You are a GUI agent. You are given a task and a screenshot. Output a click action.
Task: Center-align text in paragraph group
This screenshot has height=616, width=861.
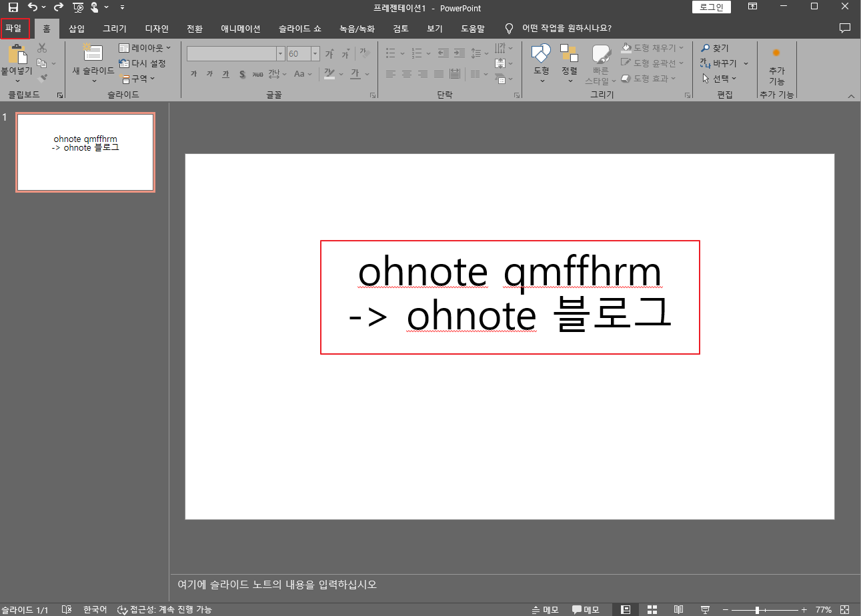point(407,74)
